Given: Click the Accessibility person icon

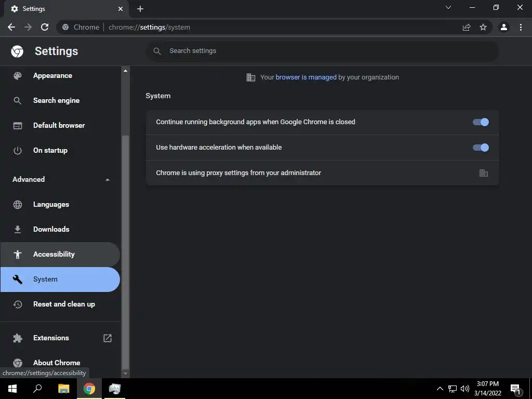Looking at the screenshot, I should (x=17, y=255).
